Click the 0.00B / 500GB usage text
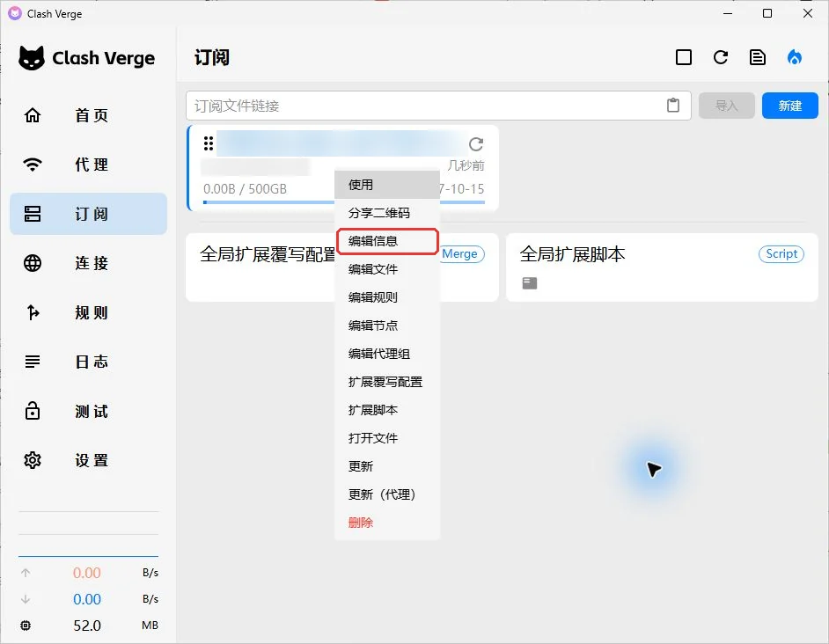Screen dimensions: 829x644 point(245,189)
